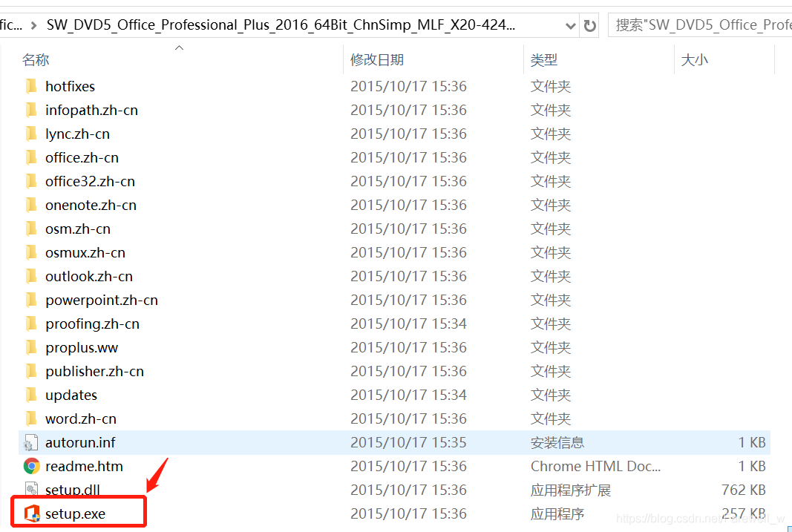The image size is (792, 532).
Task: Expand the breadcrumb chevron before SW_DVD5 folder
Action: click(x=34, y=25)
